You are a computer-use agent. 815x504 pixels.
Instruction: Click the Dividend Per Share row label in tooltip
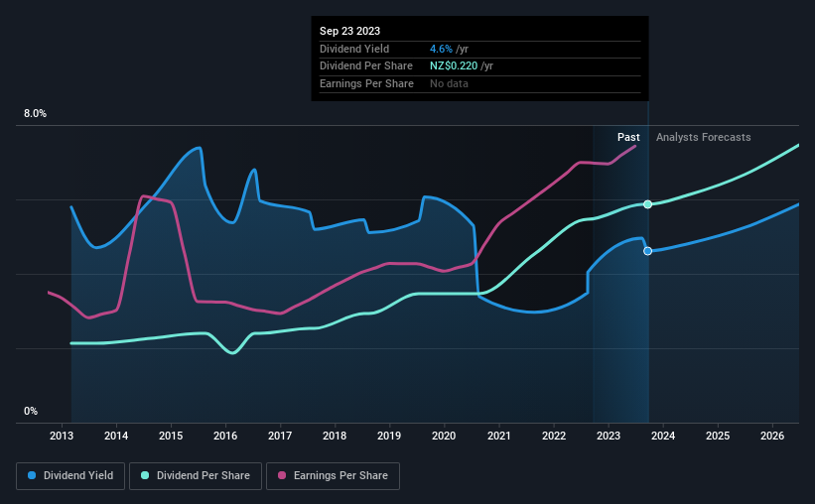pyautogui.click(x=366, y=66)
